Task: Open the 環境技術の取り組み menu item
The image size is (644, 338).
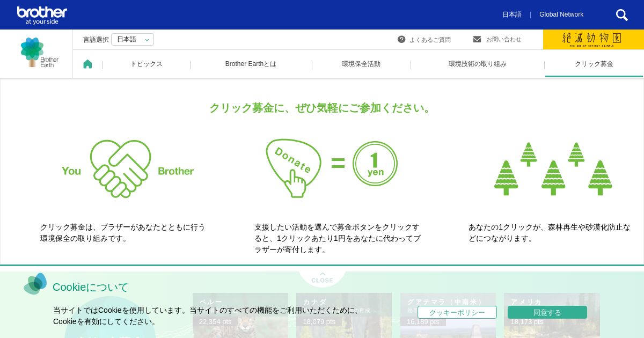Action: click(x=478, y=64)
